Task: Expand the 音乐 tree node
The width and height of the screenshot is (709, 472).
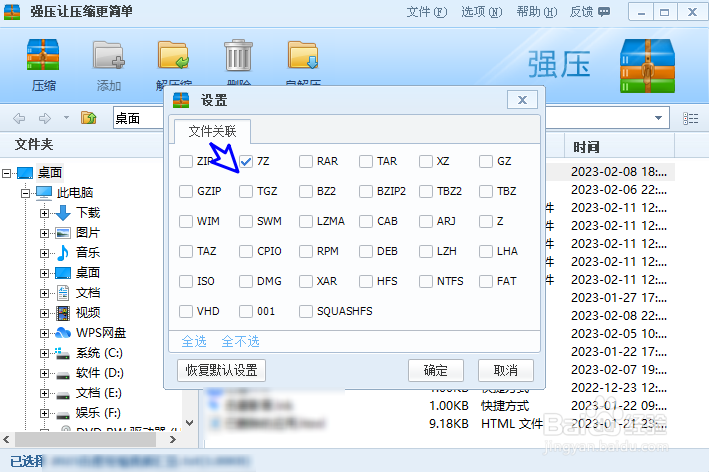Action: [44, 253]
